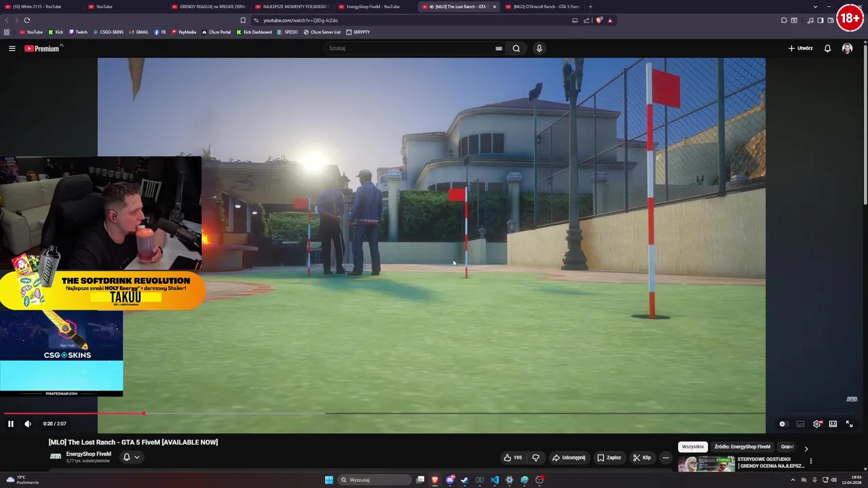Screen dimensions: 868x488
Task: Open GMAIL bookmark
Action: (x=138, y=32)
